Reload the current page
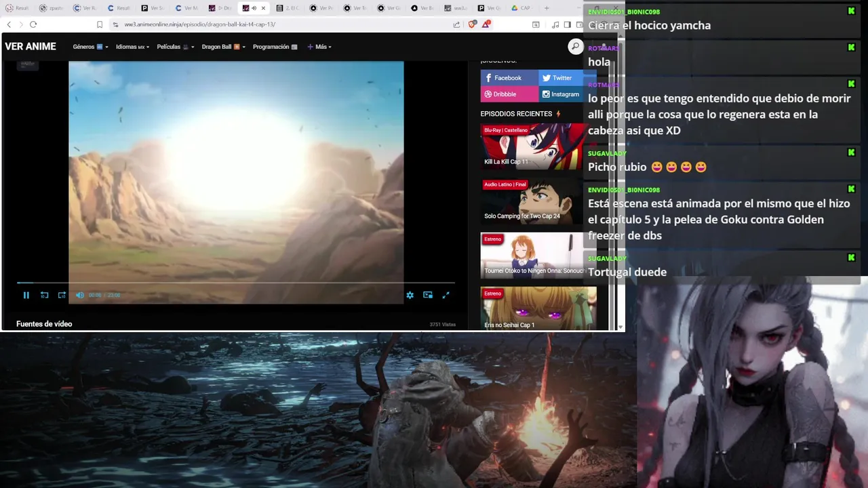Image resolution: width=868 pixels, height=488 pixels. [33, 24]
